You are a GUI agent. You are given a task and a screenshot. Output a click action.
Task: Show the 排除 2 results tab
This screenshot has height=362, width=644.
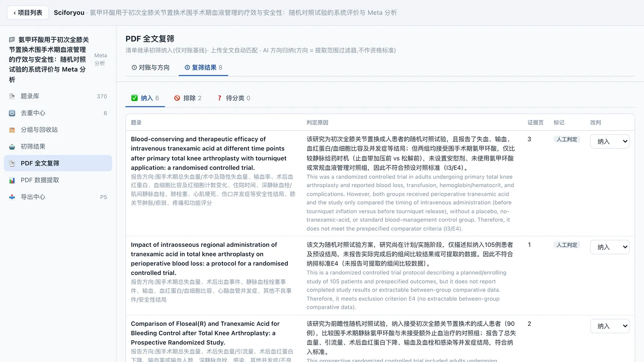188,98
